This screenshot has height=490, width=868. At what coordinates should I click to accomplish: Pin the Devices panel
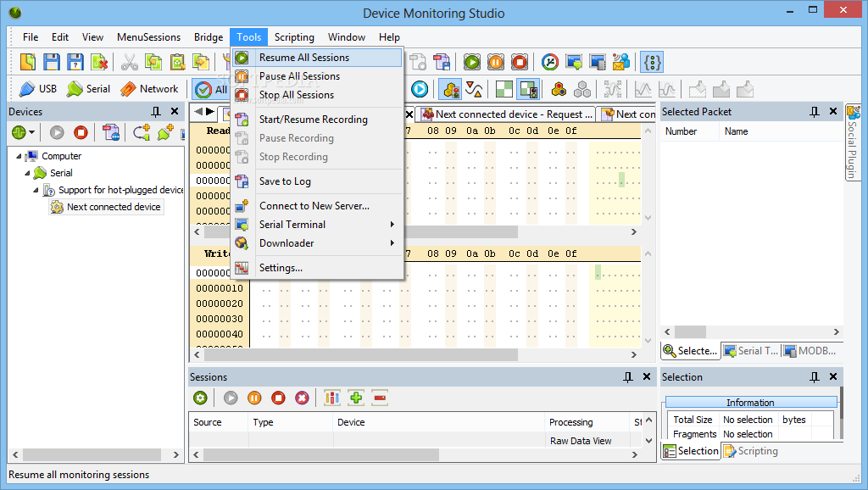tap(156, 112)
